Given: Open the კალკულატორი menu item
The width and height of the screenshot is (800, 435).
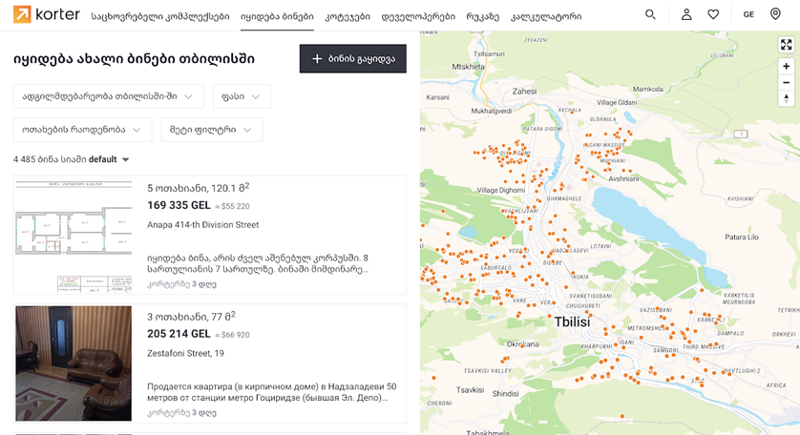Looking at the screenshot, I should [x=546, y=16].
